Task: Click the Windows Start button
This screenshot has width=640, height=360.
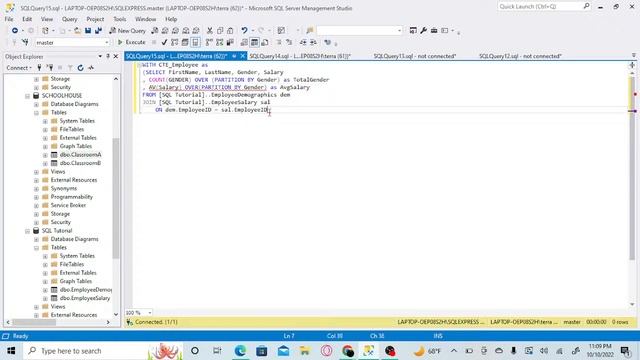Action: point(11,351)
